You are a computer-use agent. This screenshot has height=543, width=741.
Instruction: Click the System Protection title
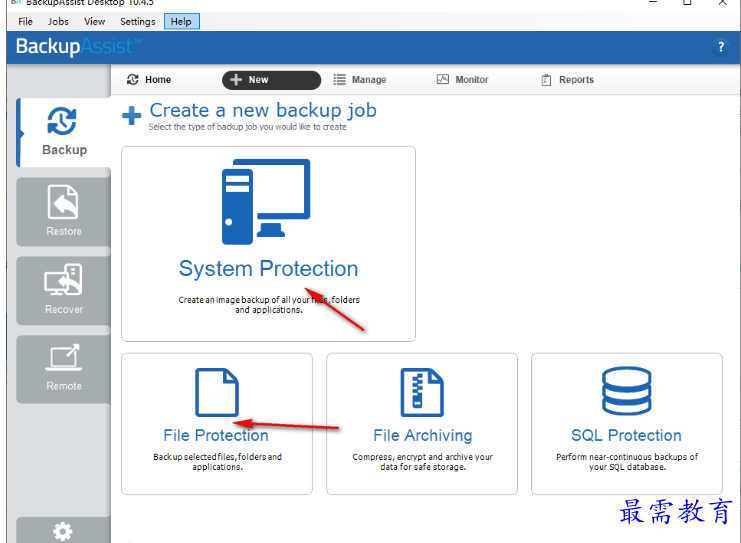(x=268, y=268)
